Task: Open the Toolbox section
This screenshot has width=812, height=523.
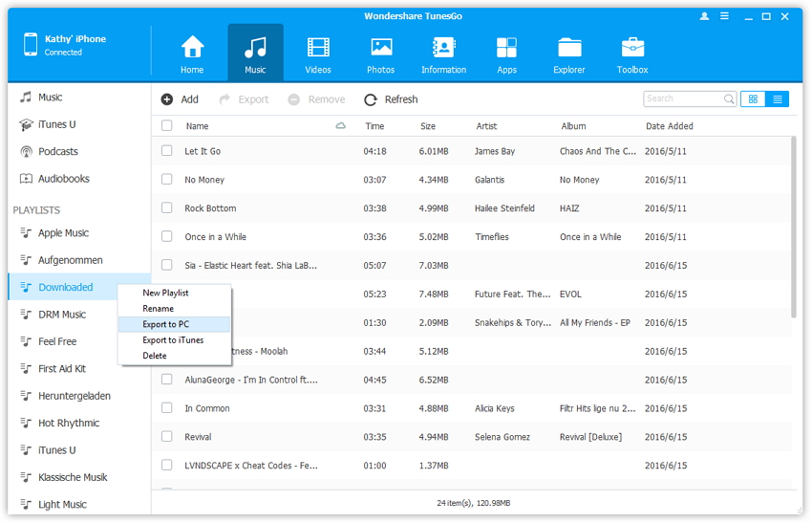Action: point(632,54)
